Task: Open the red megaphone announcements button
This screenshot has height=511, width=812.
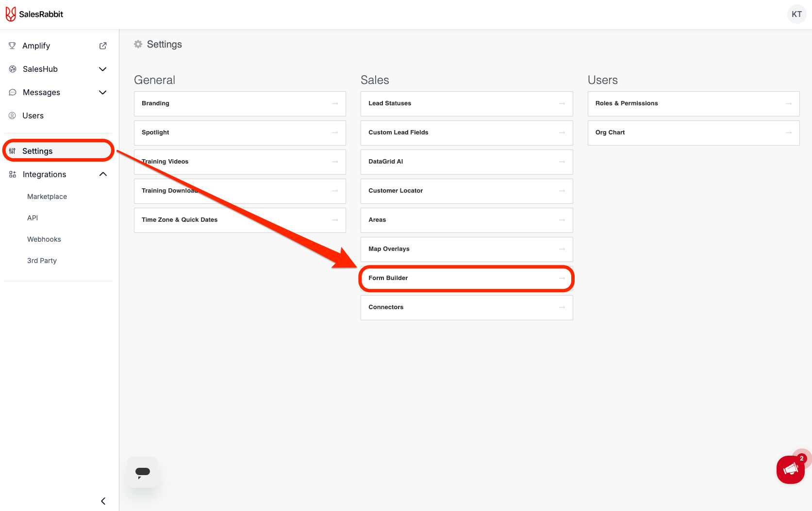Action: coord(790,470)
